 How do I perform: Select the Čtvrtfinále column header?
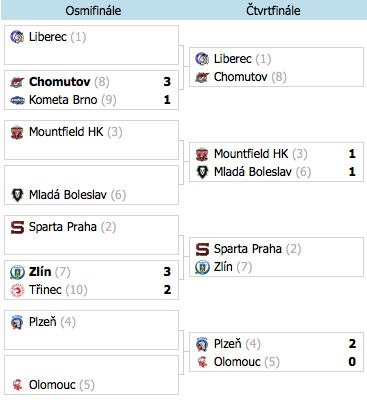pos(273,11)
